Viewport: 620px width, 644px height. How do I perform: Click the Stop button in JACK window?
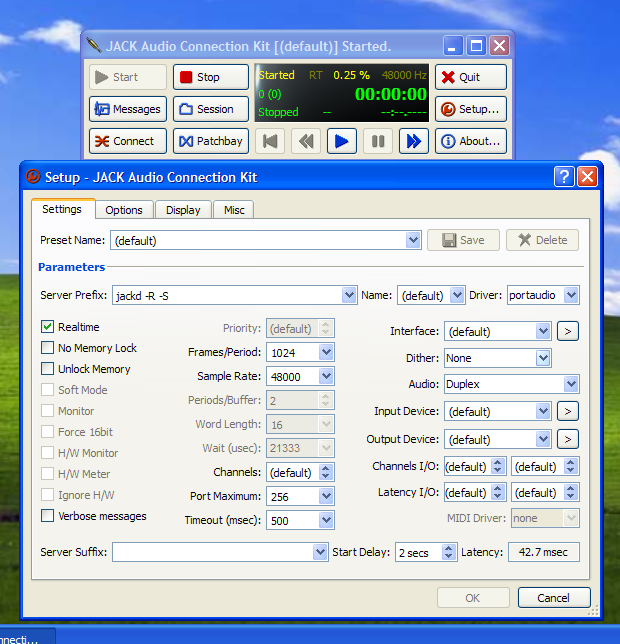click(211, 77)
